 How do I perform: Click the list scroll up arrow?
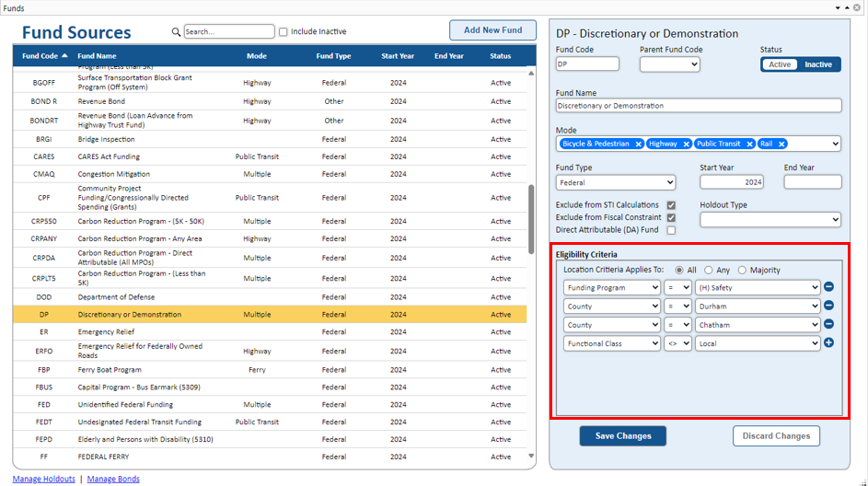point(531,73)
